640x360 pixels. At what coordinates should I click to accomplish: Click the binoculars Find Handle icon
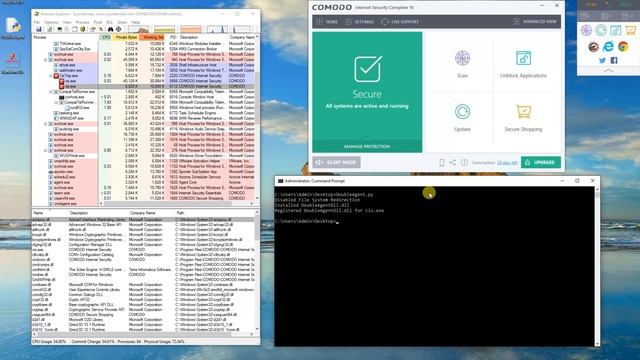click(110, 29)
